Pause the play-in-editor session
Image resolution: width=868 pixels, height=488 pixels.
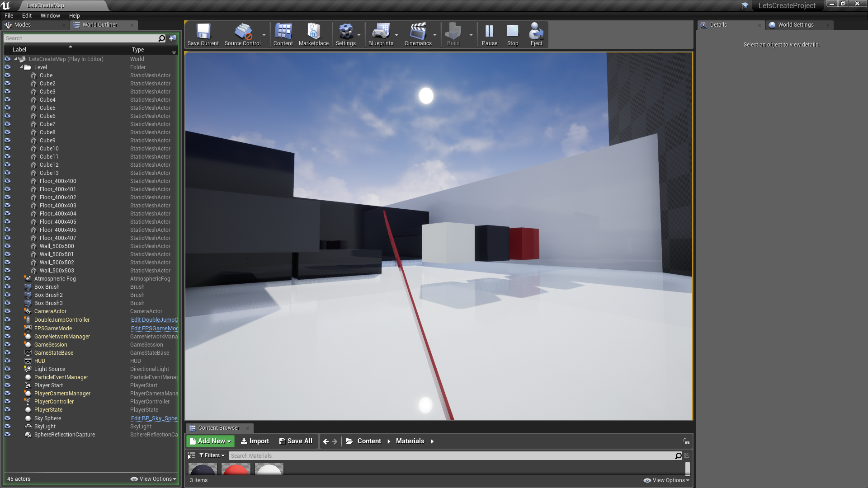tap(489, 34)
